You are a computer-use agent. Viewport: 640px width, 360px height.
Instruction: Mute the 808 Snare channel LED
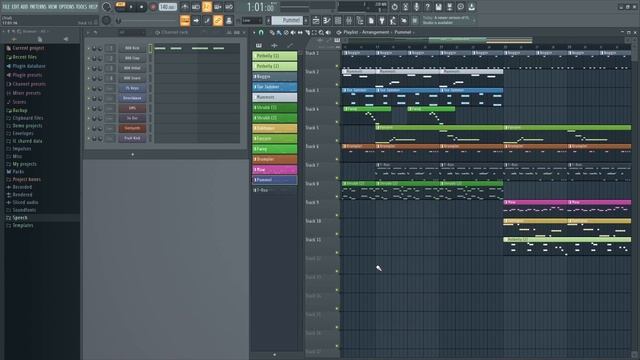coord(89,78)
